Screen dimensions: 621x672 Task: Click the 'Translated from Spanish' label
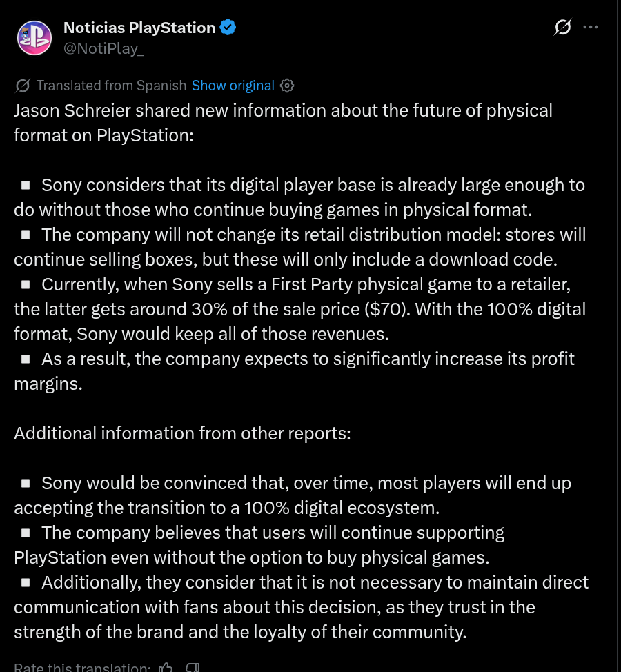click(x=111, y=86)
